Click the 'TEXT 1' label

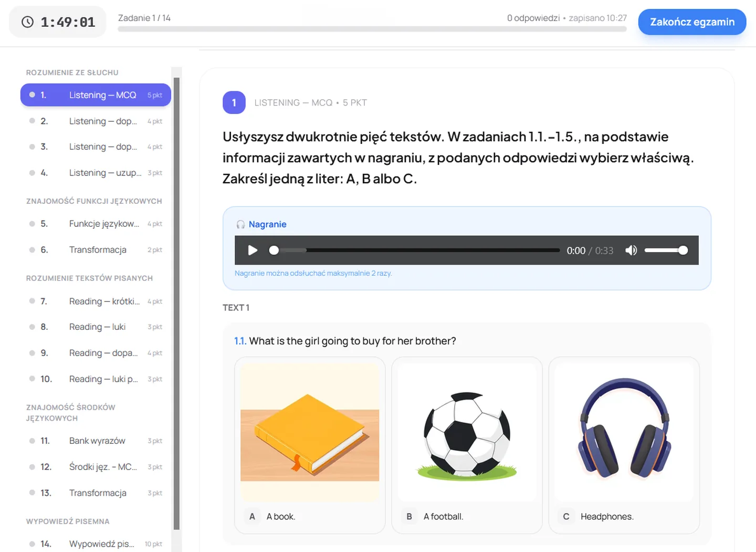[x=236, y=308]
